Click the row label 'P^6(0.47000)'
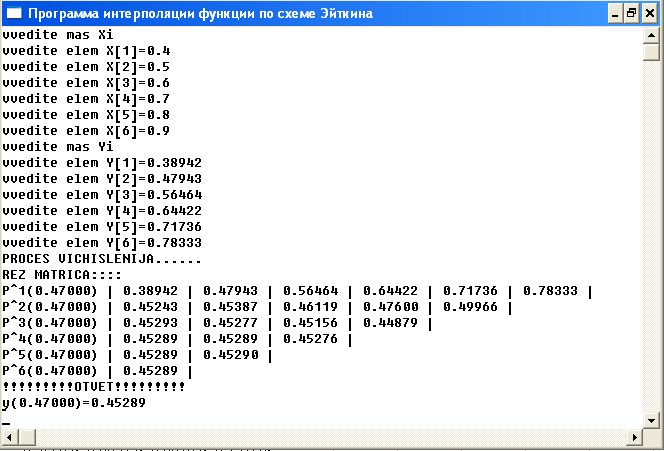Image resolution: width=664 pixels, height=451 pixels. point(50,371)
